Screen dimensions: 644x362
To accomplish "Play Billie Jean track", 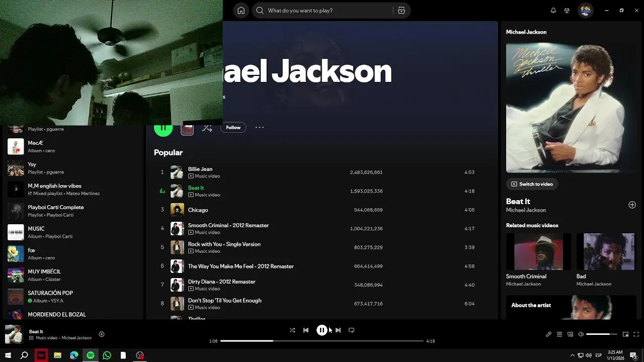I will pos(322,172).
